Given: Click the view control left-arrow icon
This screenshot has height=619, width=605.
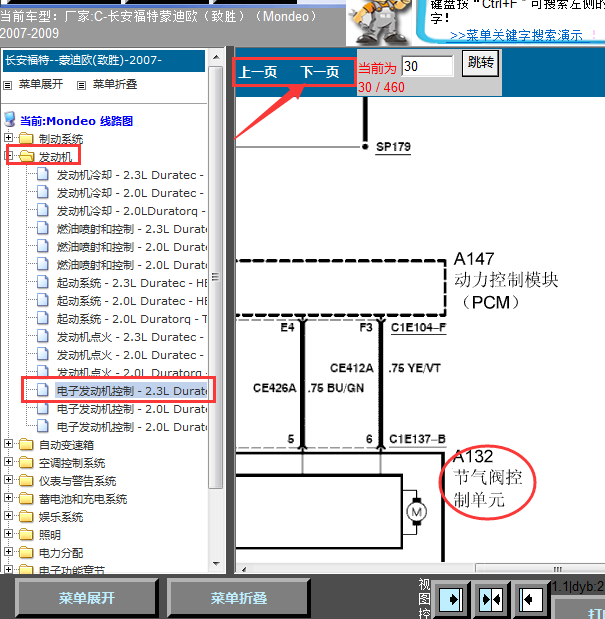Looking at the screenshot, I should 530,600.
